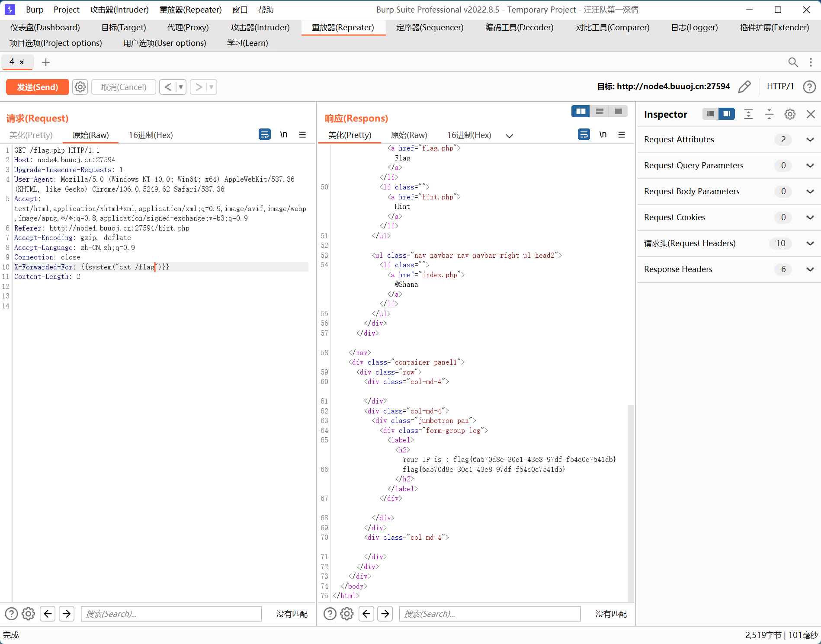The height and width of the screenshot is (644, 821).
Task: Close the Inspector panel
Action: click(x=811, y=114)
